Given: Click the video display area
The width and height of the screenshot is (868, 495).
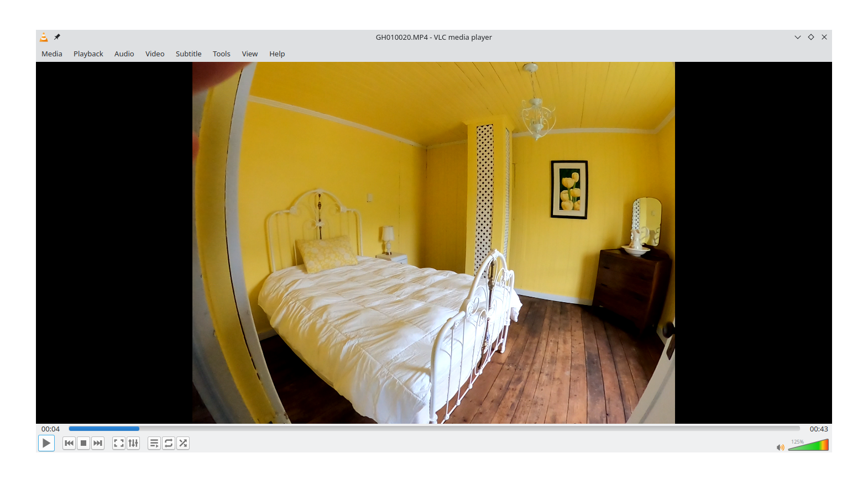Looking at the screenshot, I should (434, 243).
